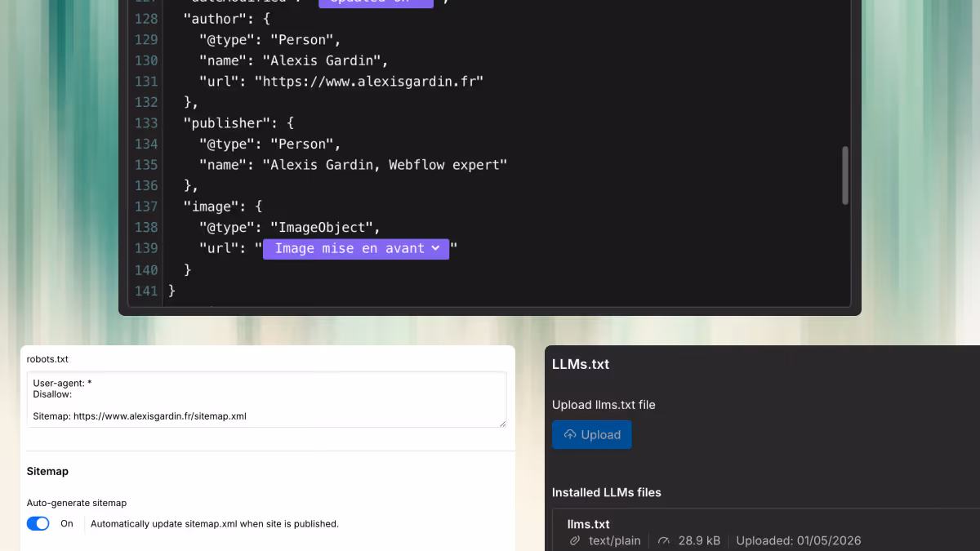Select the installed llms.txt file name
Image resolution: width=980 pixels, height=551 pixels.
[588, 524]
